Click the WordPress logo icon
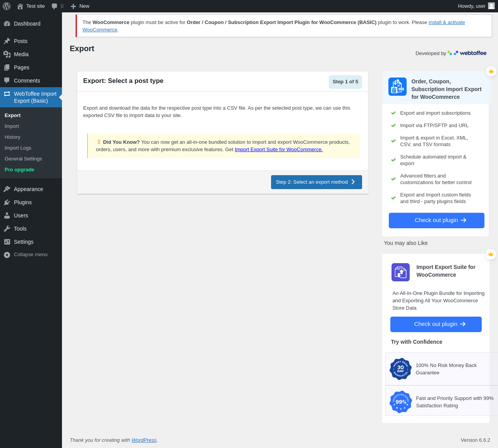498x448 pixels. pos(7,6)
